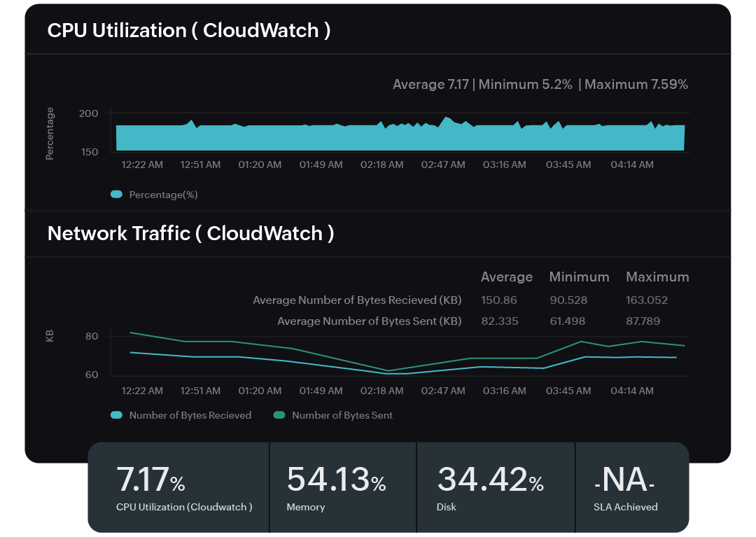This screenshot has height=537, width=756.
Task: Select the Maximum column header
Action: [657, 277]
